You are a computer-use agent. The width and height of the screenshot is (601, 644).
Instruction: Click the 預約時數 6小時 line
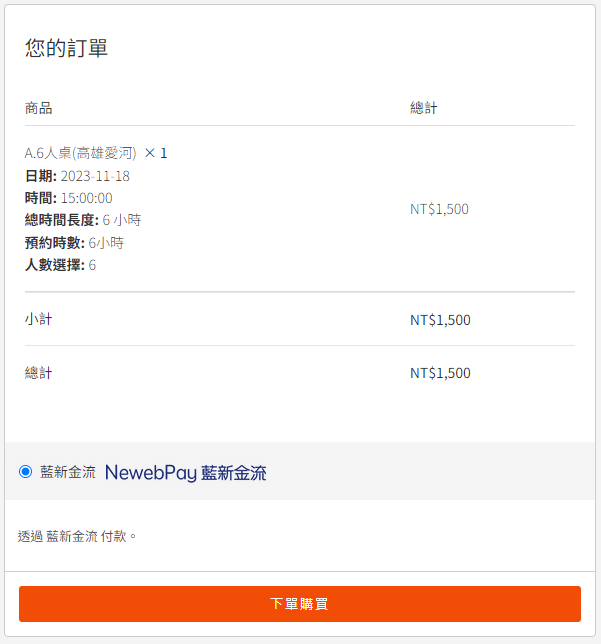tap(74, 243)
